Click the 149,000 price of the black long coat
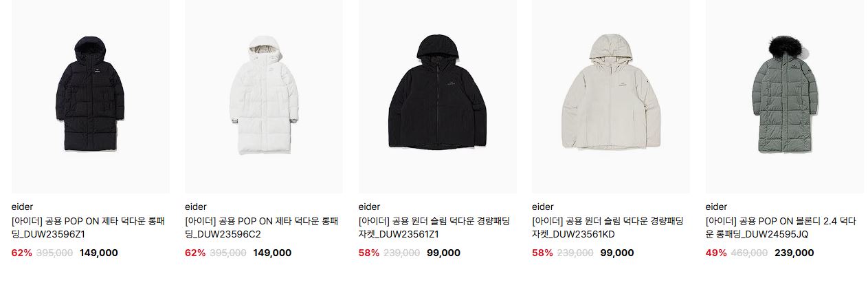 [99, 253]
